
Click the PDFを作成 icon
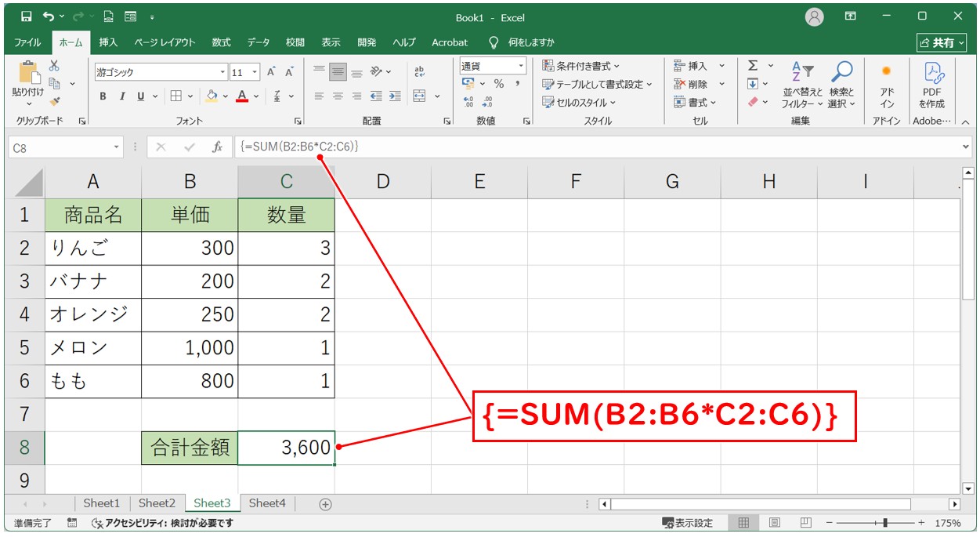(932, 85)
